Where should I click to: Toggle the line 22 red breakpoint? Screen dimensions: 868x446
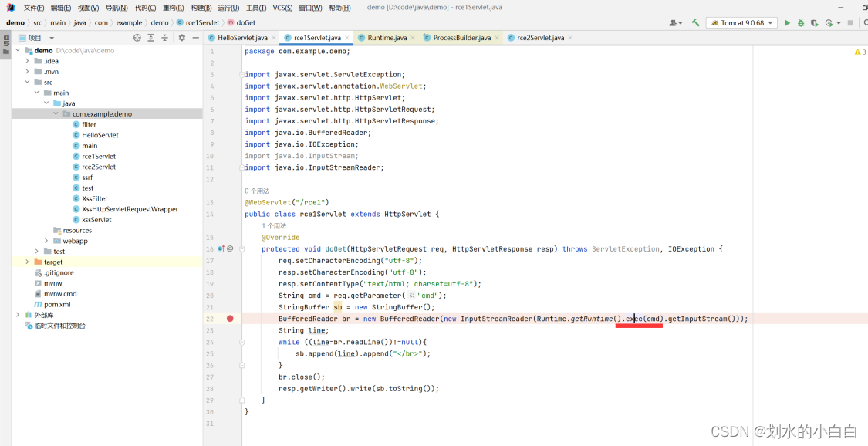pos(230,318)
